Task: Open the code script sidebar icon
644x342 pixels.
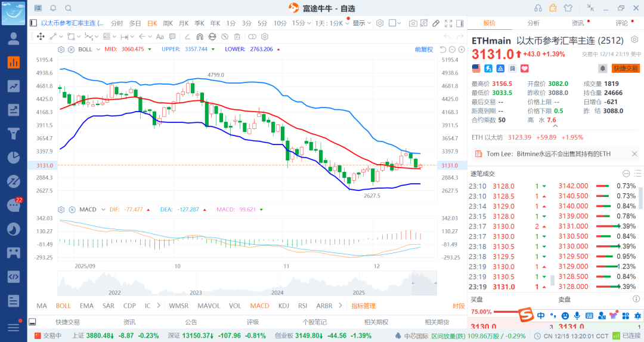Action: coord(14,276)
